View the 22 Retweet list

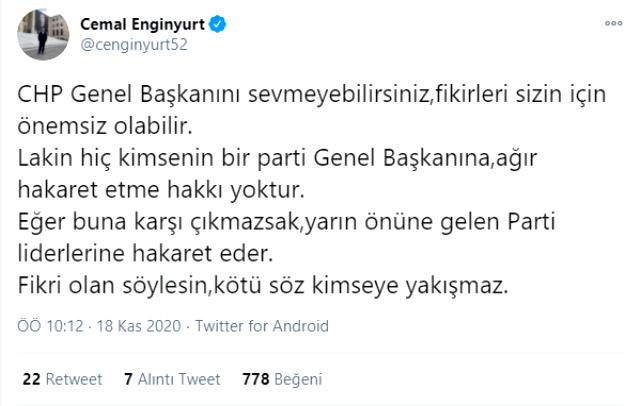[61, 379]
